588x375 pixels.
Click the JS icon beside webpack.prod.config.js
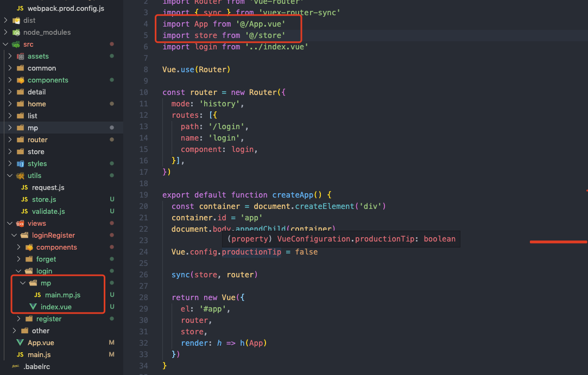20,8
